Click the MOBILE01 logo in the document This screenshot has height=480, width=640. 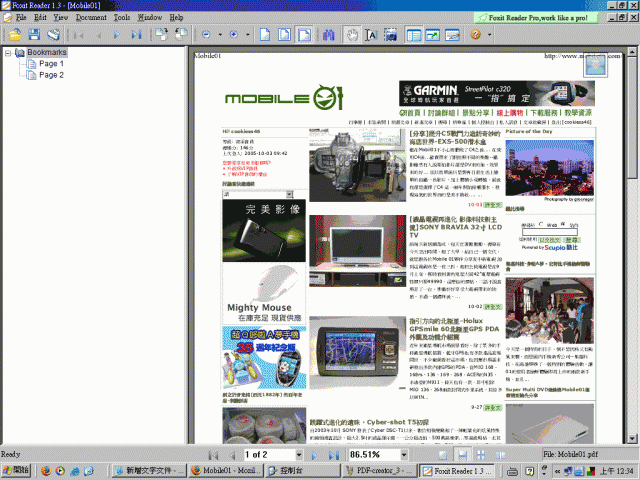click(x=284, y=98)
